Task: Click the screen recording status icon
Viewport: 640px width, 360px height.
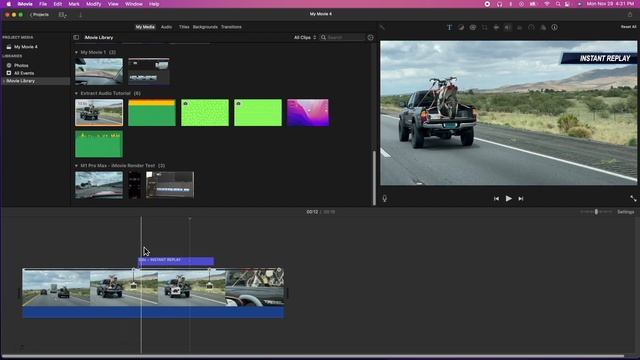Action: coord(487,4)
